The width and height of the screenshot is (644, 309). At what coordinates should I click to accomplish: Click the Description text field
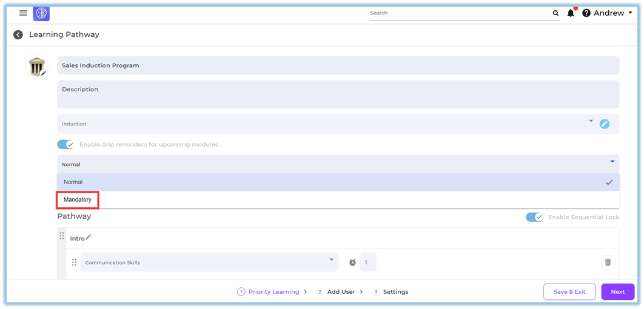click(x=338, y=95)
